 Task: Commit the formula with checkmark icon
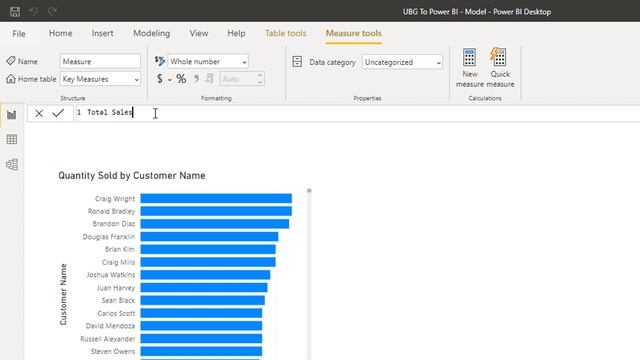[x=58, y=113]
